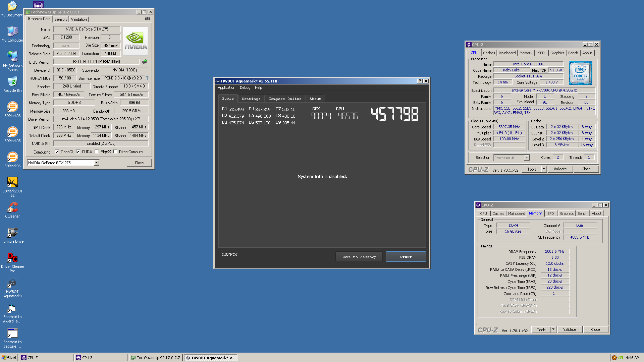Open Mainboard tab in upper CPU-Z window
The image size is (644, 362).
507,53
